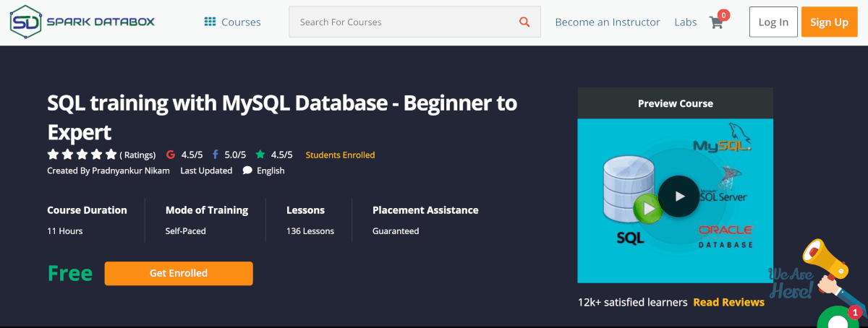Screen dimensions: 868x328
Task: Click the Students Enrolled text
Action: coord(340,155)
